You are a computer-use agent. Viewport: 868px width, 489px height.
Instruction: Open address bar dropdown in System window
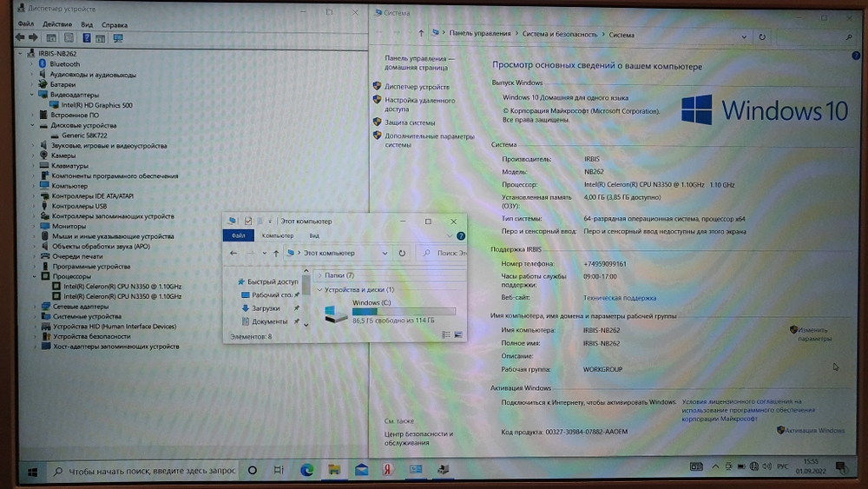click(x=744, y=37)
